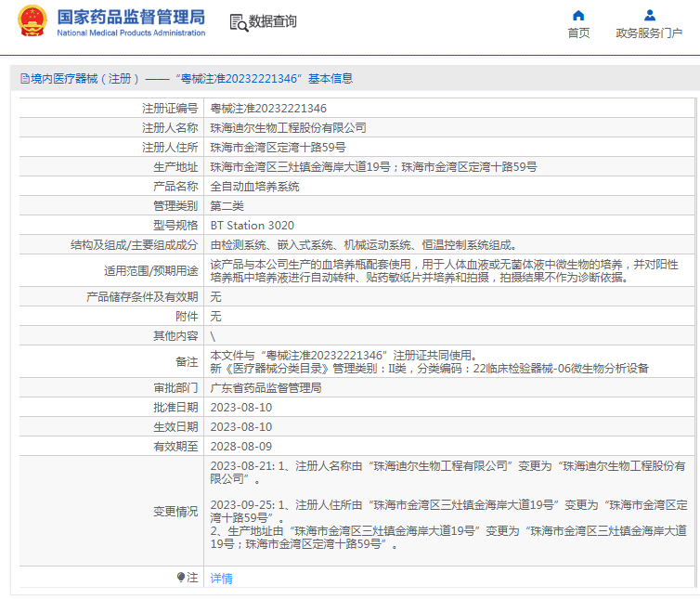
Task: Click the 首页 label
Action: coord(578,33)
